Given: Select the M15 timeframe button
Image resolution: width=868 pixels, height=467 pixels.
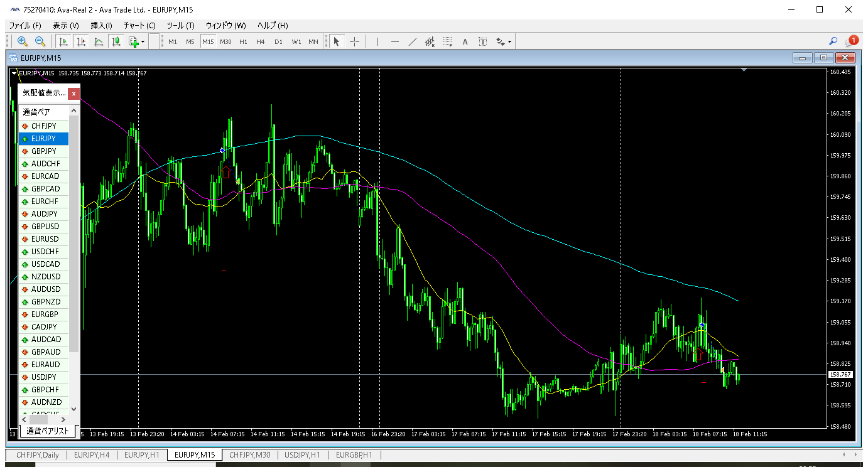Looking at the screenshot, I should 208,42.
